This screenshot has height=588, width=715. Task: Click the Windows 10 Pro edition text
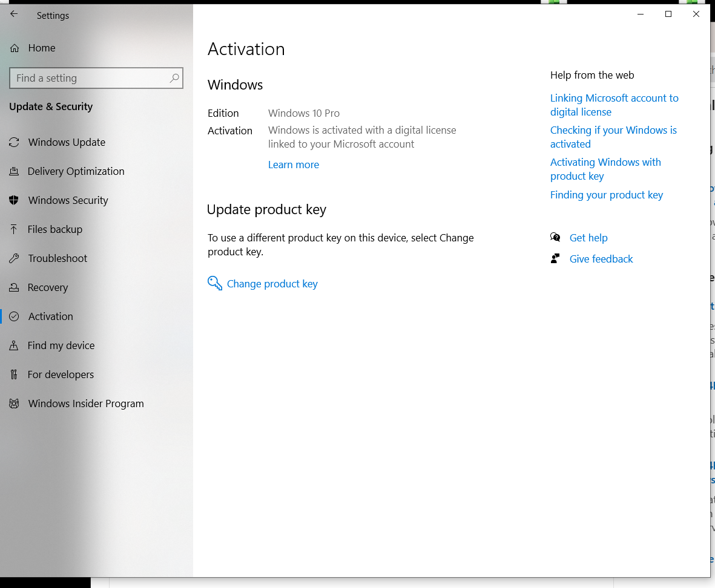[x=304, y=113]
